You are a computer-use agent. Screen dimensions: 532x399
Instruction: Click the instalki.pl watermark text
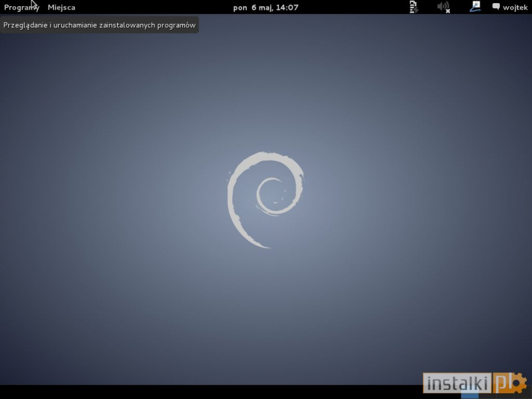(x=456, y=383)
